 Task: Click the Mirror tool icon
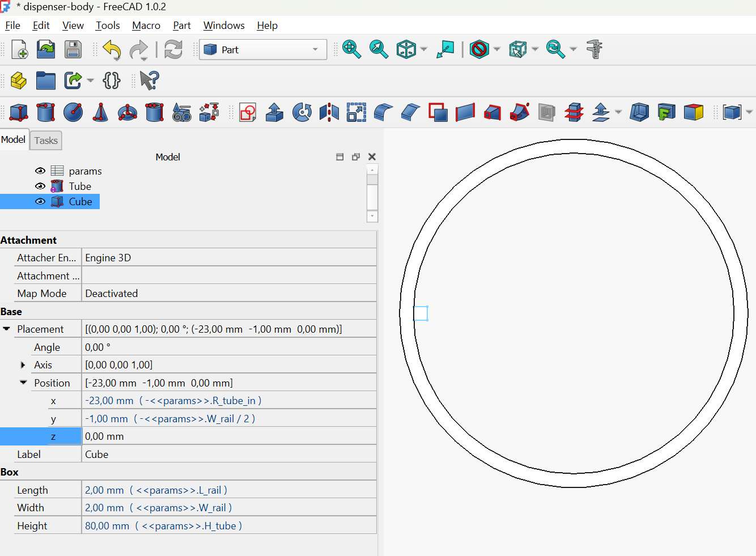coord(329,112)
